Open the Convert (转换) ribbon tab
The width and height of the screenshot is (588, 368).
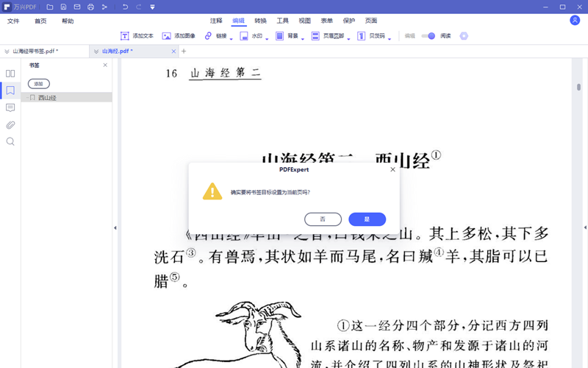click(261, 21)
